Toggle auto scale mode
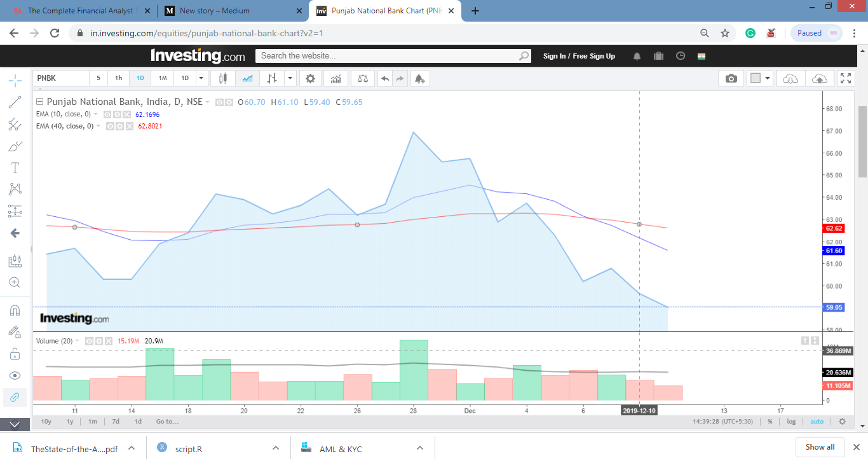The image size is (868, 463). [x=817, y=422]
